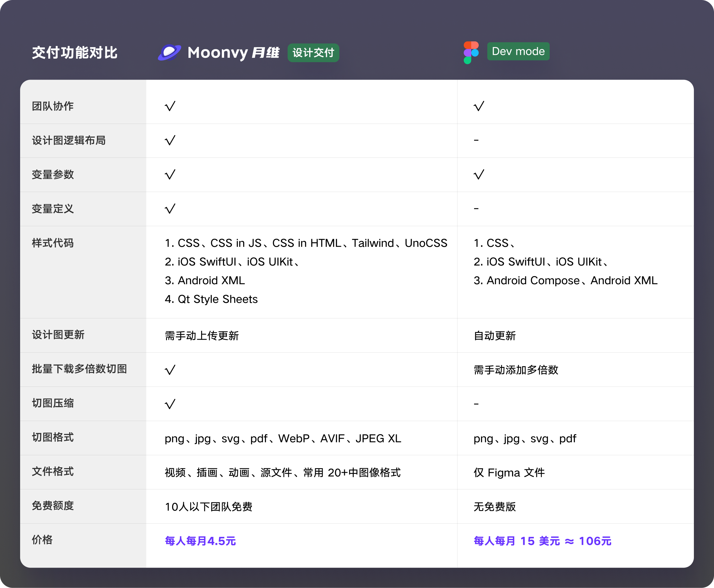Click the Moonvy column checkmark for 团队协作
Screen dimensions: 714x588
point(170,106)
